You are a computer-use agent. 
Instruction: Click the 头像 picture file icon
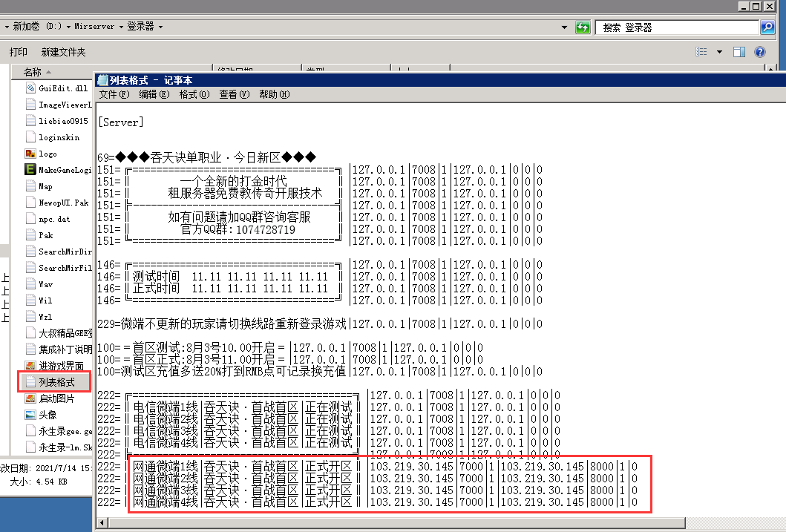pyautogui.click(x=30, y=415)
